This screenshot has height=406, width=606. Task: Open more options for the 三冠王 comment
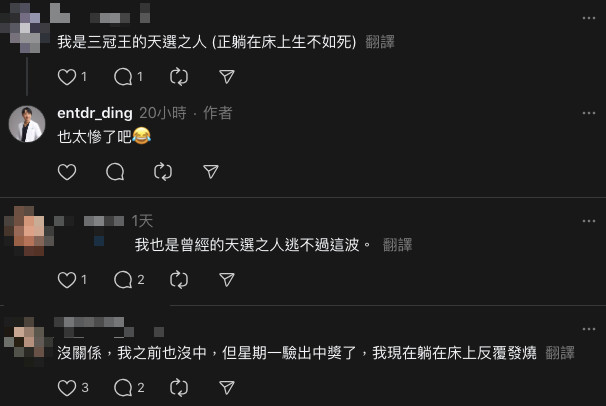point(589,18)
